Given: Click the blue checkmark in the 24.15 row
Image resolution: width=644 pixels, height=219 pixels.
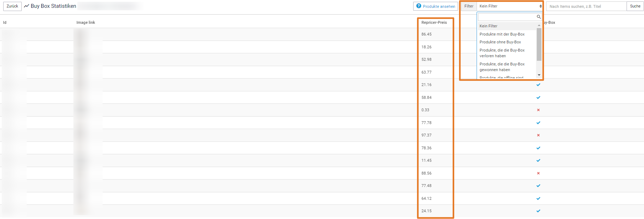Looking at the screenshot, I should point(538,211).
